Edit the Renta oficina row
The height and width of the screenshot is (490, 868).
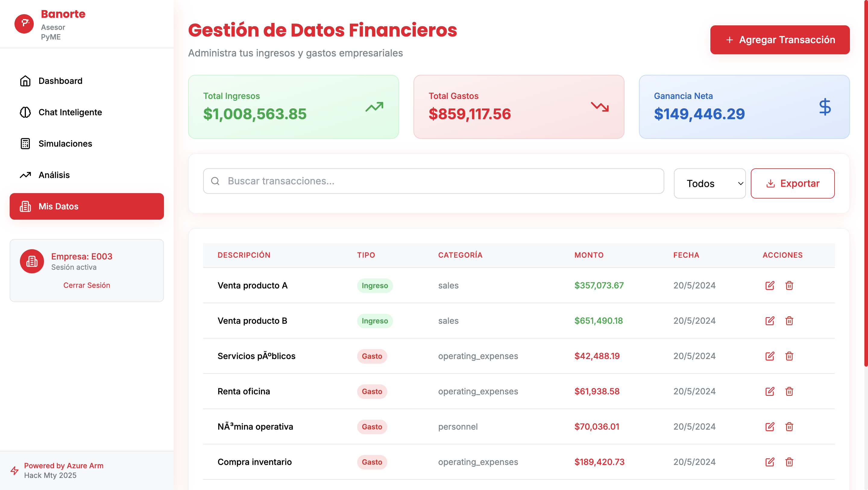(770, 391)
